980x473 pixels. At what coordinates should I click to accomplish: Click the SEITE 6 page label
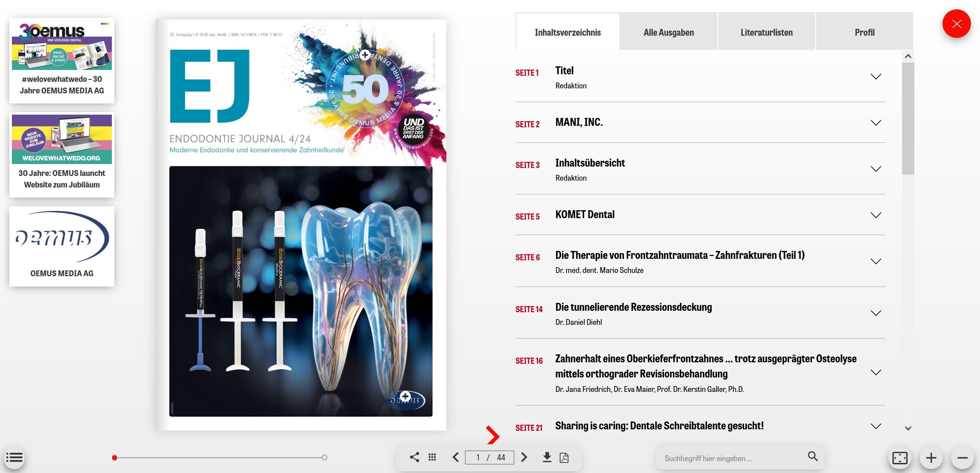[527, 257]
